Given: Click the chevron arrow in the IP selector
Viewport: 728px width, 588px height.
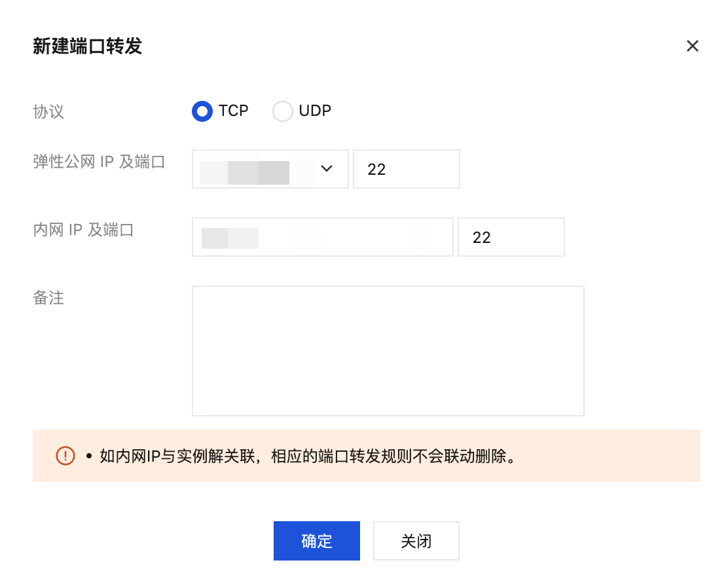Looking at the screenshot, I should [x=327, y=169].
